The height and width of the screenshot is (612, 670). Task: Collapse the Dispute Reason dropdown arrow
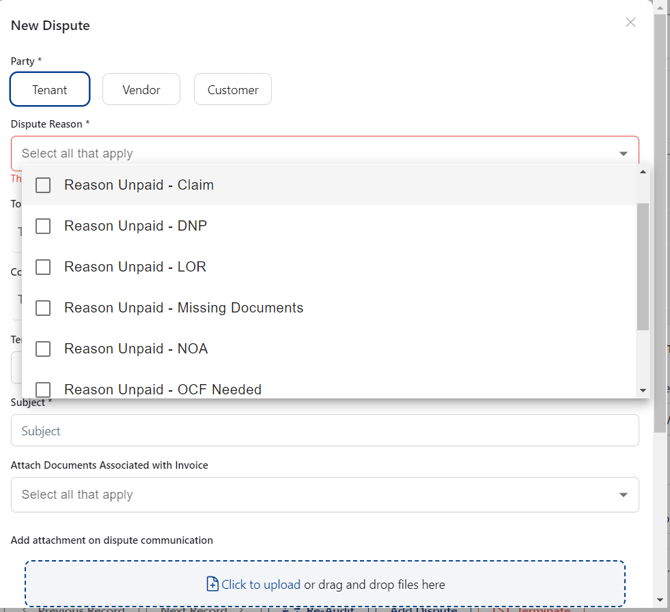coord(623,153)
